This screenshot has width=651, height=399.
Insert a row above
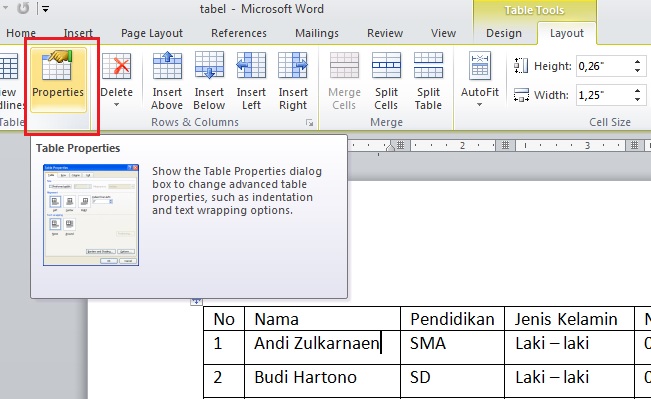point(167,81)
